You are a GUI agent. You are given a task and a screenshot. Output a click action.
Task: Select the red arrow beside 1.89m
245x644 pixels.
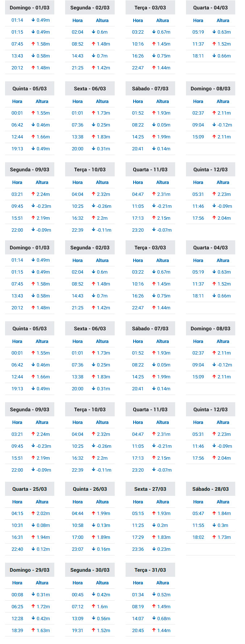click(94, 537)
